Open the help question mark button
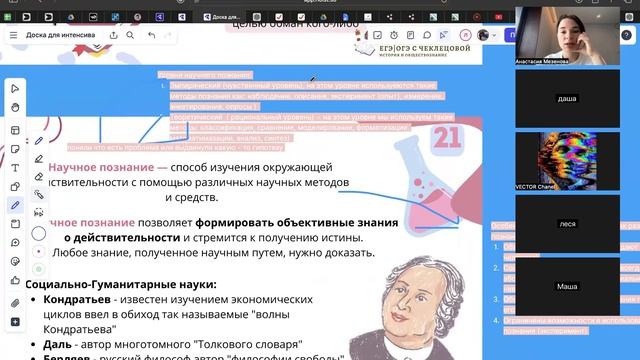The width and height of the screenshot is (640, 360). (x=627, y=36)
